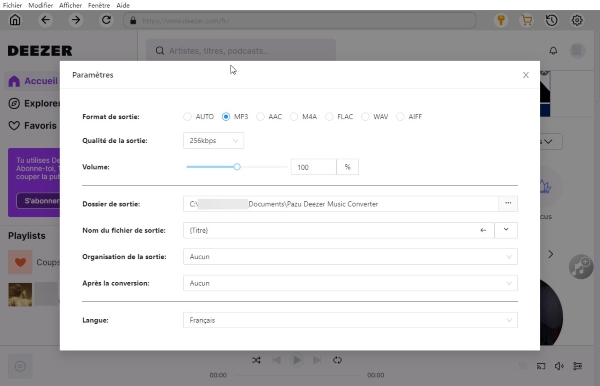This screenshot has width=600, height=386.
Task: Open the Coups de cœur playlist thumbnail
Action: (x=20, y=262)
